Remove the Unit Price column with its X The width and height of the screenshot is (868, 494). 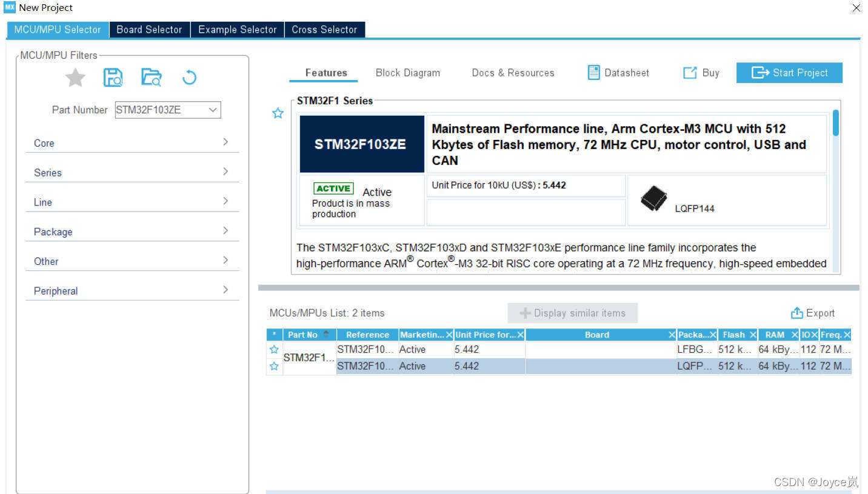[521, 335]
